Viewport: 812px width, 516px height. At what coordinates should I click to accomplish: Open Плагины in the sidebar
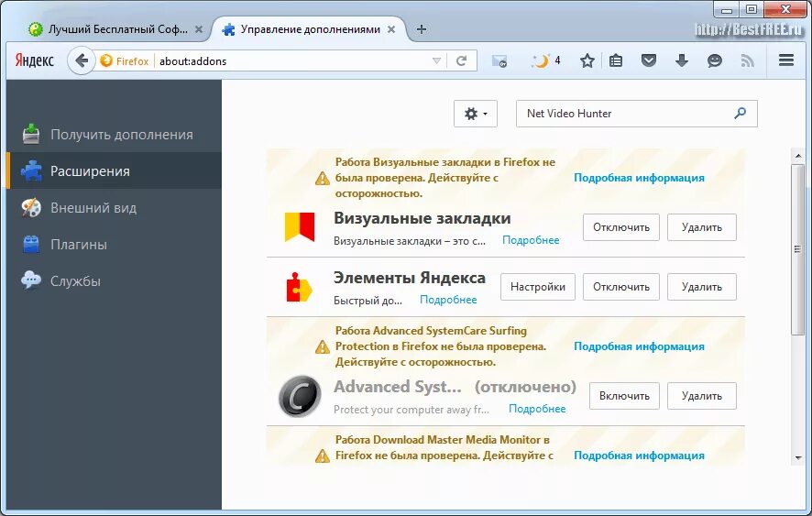pos(114,245)
